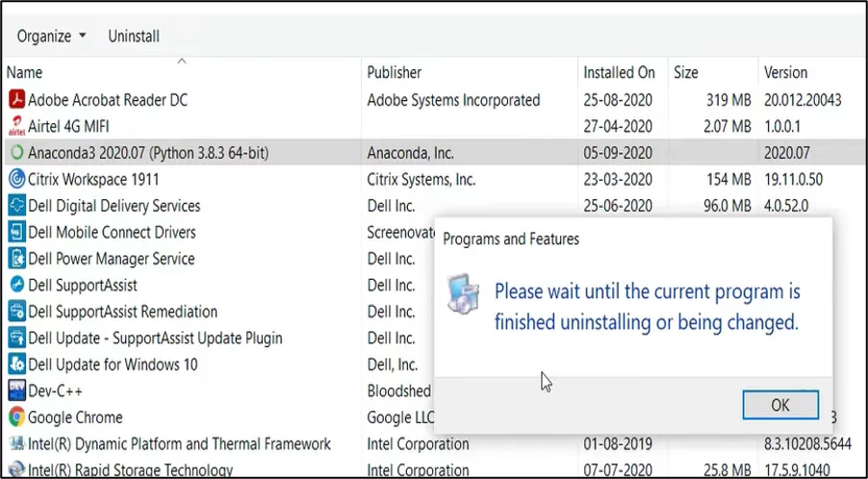Select Dell Power Manager Service name

(x=112, y=259)
